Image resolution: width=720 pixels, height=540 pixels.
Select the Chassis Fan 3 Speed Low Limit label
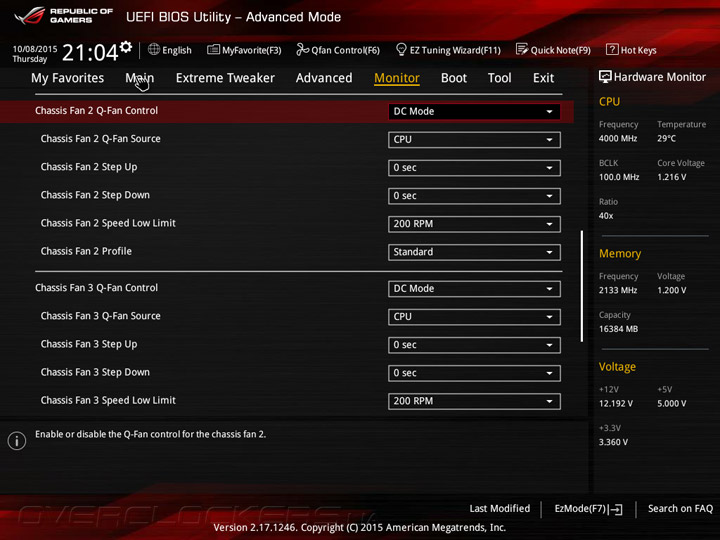point(108,400)
